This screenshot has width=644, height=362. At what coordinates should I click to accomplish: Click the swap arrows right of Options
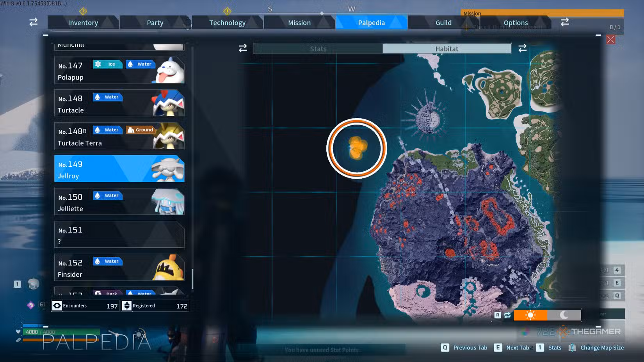point(565,22)
